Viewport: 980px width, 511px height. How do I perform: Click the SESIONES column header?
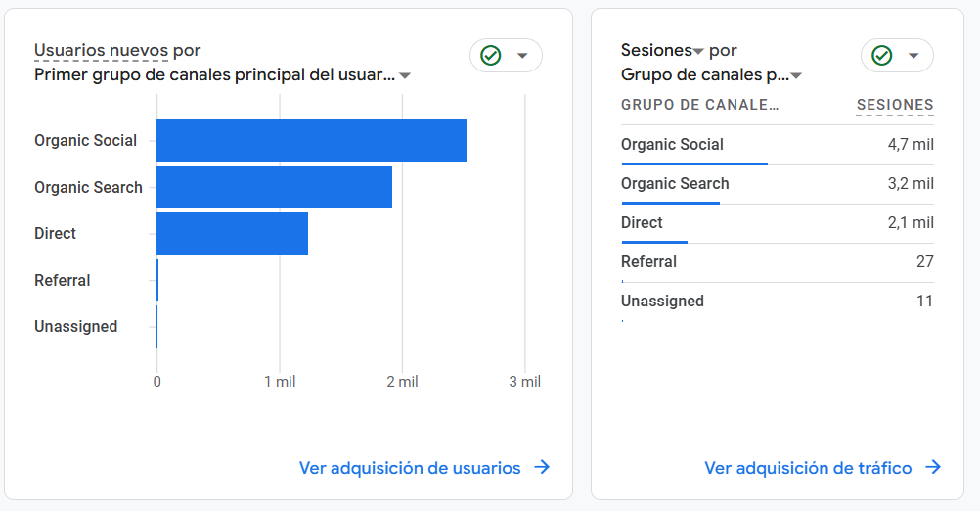[x=895, y=105]
